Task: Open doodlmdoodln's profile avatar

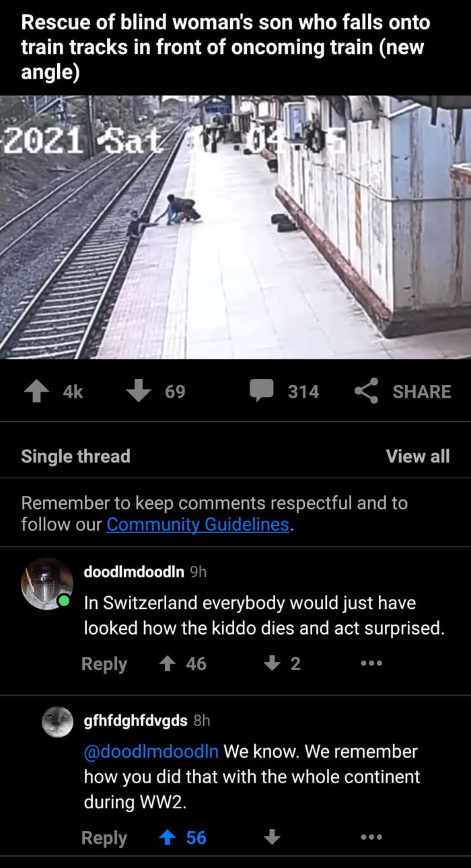Action: [46, 583]
